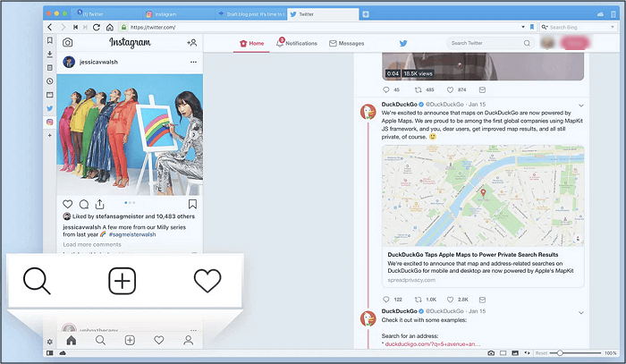Select the Instagram web panel in the sidebar
The image size is (626, 364).
[x=49, y=122]
